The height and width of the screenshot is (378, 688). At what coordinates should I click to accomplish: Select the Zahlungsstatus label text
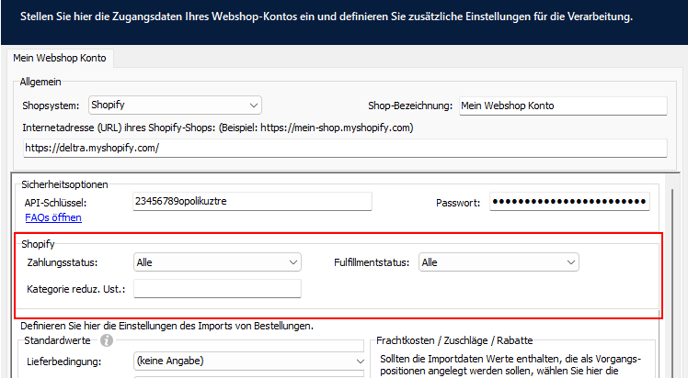coord(62,263)
